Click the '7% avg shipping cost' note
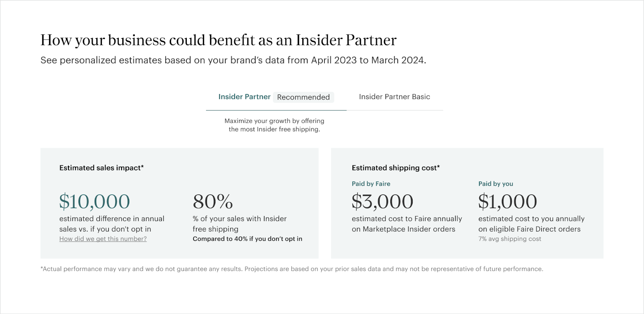 510,239
